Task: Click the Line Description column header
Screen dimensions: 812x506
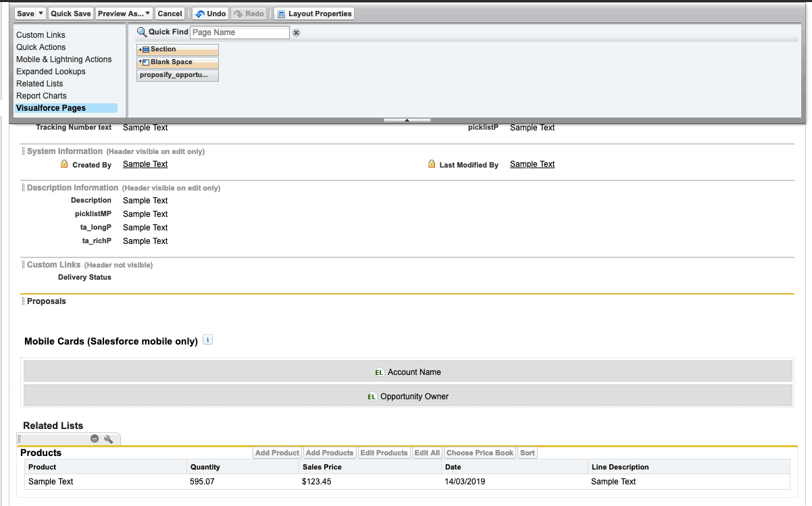Action: pyautogui.click(x=688, y=467)
